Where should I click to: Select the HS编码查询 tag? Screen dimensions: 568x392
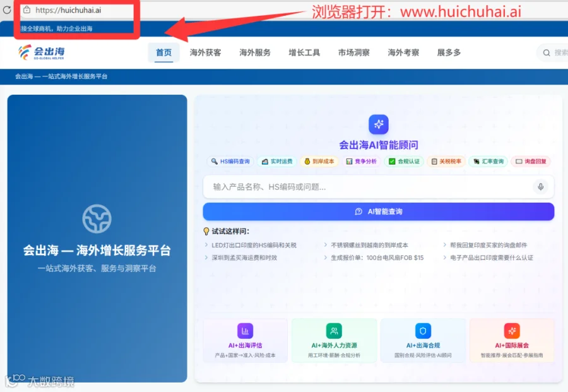(231, 161)
